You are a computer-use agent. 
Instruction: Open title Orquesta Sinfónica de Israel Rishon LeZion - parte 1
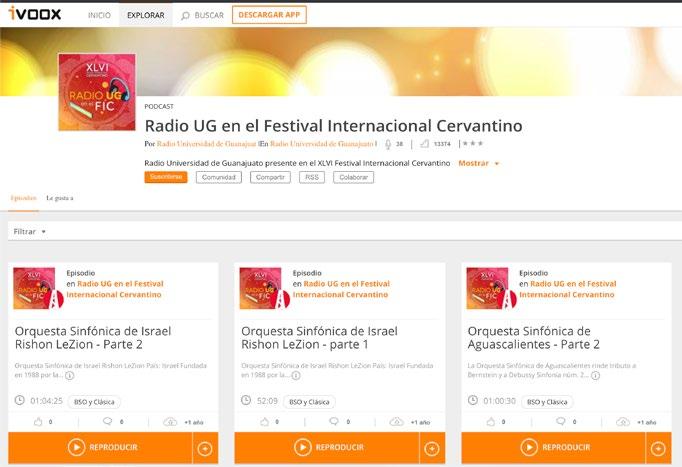319,338
